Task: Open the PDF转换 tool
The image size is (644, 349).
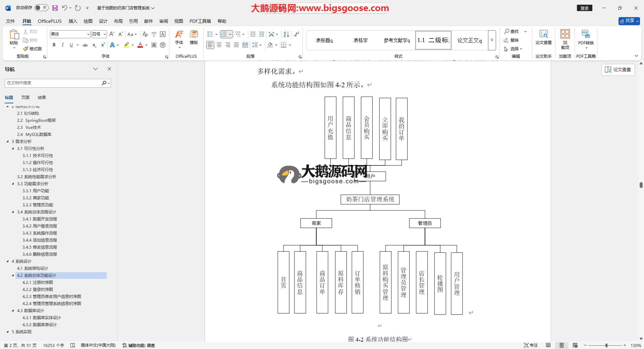Action: click(586, 38)
